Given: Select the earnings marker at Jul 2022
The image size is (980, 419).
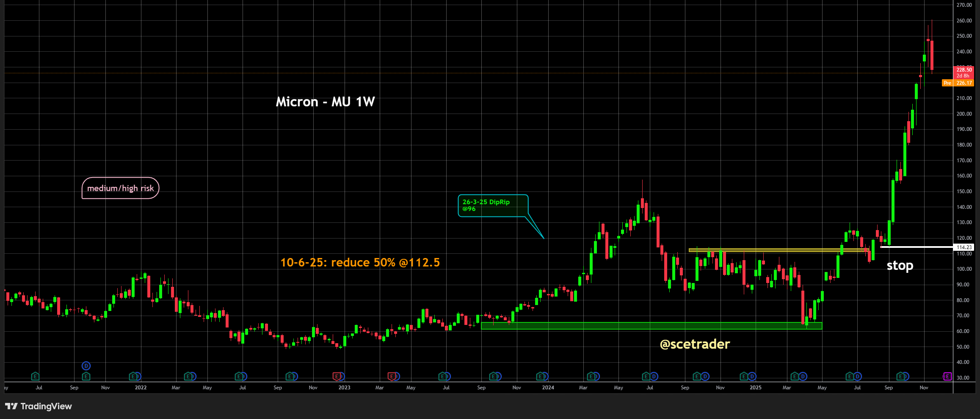Looking at the screenshot, I should [x=239, y=376].
